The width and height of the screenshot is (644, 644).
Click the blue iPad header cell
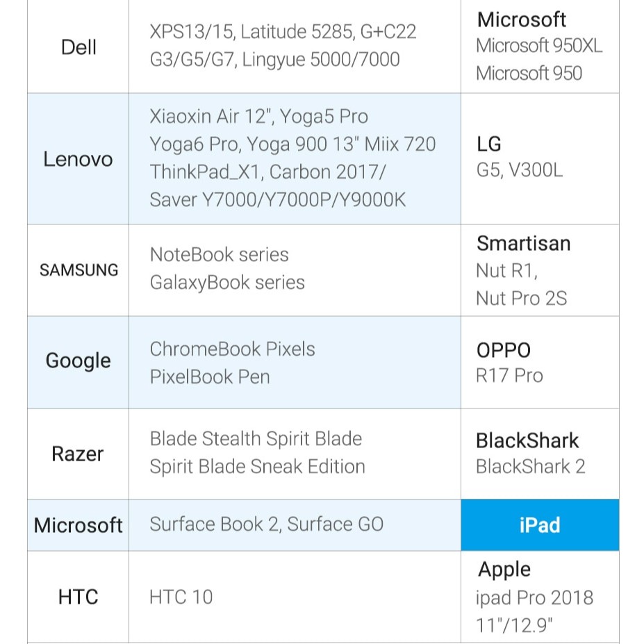540,525
